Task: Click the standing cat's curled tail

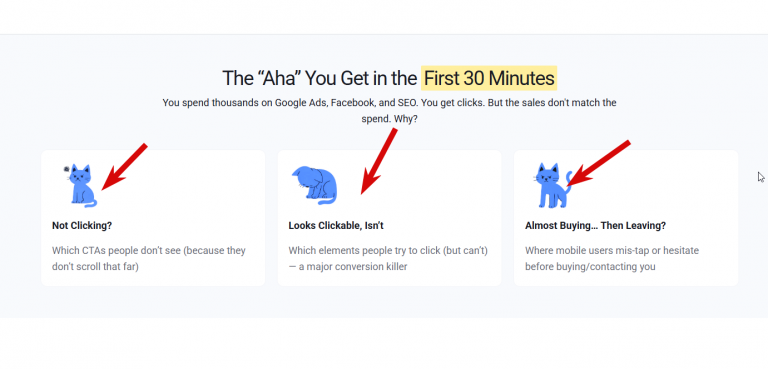Action: coord(569,178)
